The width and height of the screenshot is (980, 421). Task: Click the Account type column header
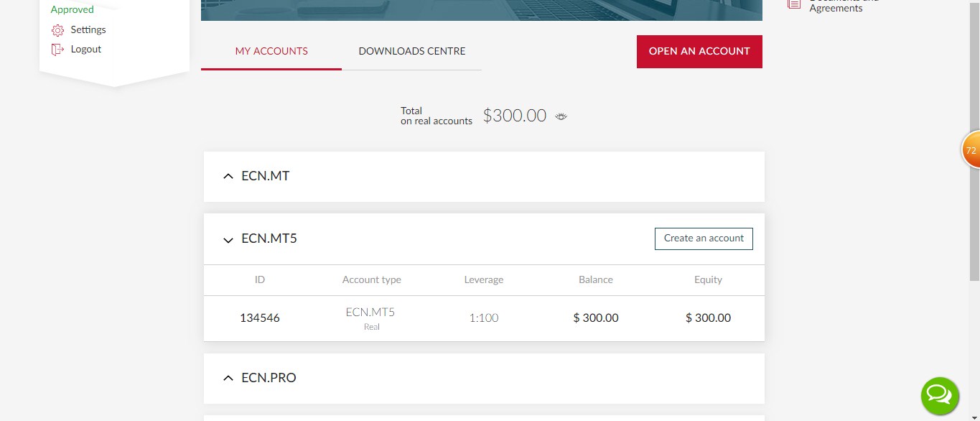tap(372, 280)
